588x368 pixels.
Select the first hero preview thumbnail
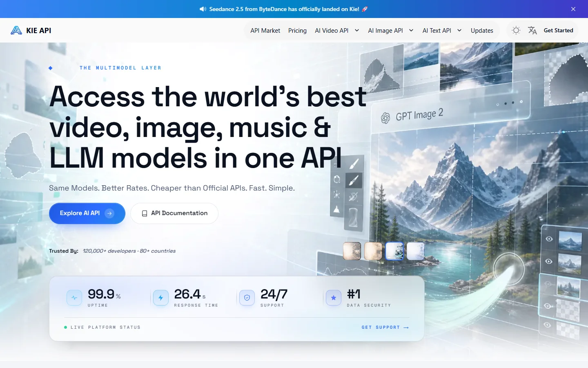pos(352,251)
